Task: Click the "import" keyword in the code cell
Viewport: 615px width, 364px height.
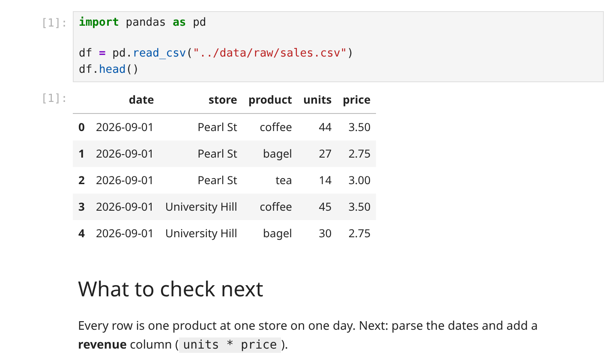Action: pos(99,22)
